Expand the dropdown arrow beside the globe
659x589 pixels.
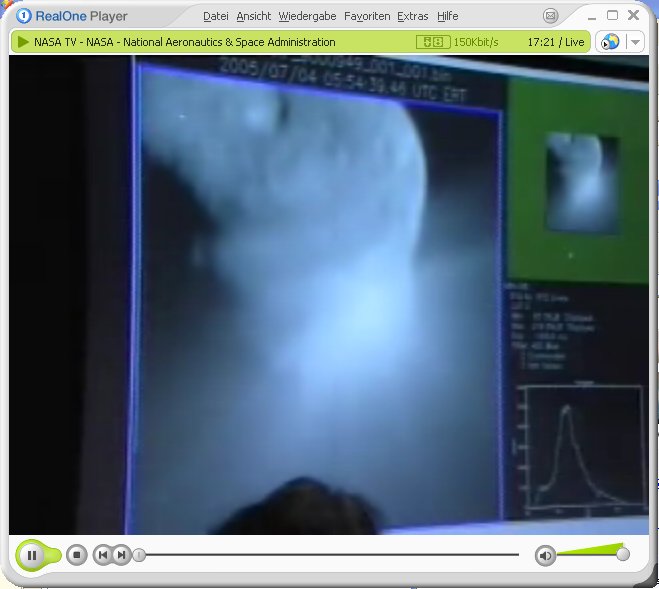click(x=635, y=42)
